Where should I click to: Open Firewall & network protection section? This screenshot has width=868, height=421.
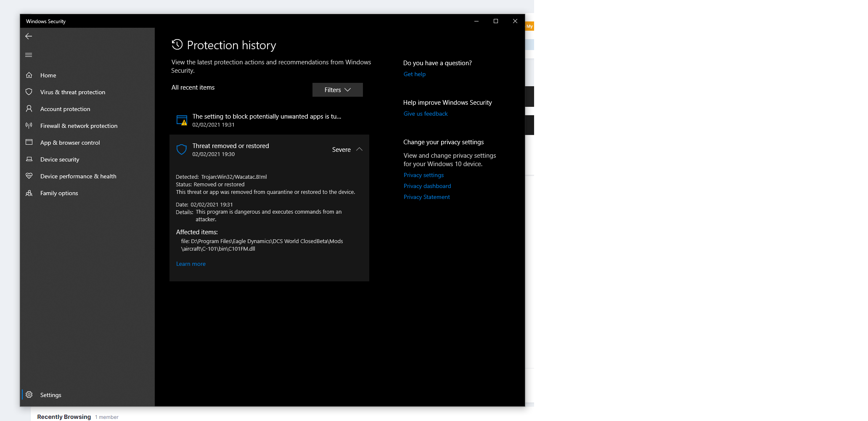[87, 126]
